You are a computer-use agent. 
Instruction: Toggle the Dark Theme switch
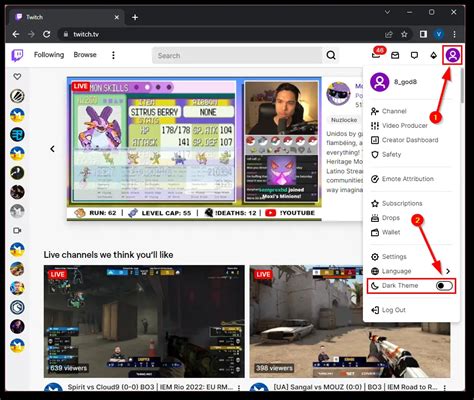tap(444, 286)
